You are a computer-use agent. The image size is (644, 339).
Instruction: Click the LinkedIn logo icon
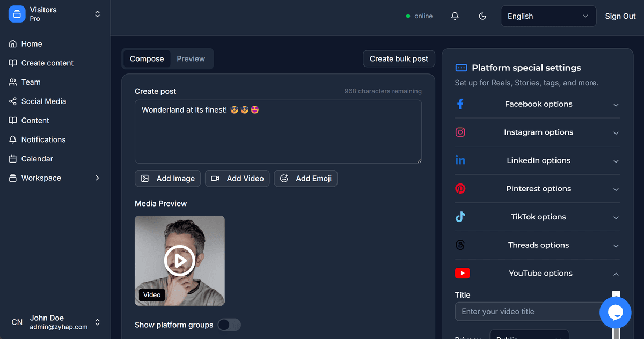(x=460, y=160)
